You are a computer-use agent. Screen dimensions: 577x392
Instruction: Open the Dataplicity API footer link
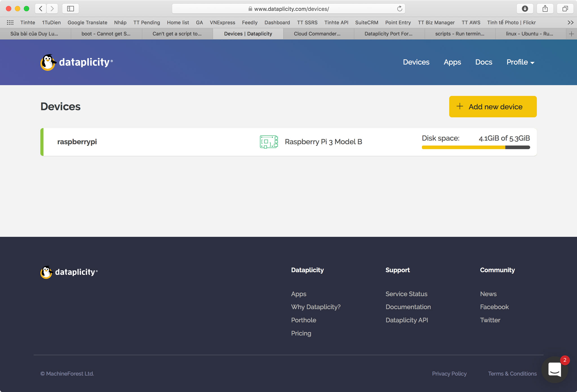[x=407, y=320]
